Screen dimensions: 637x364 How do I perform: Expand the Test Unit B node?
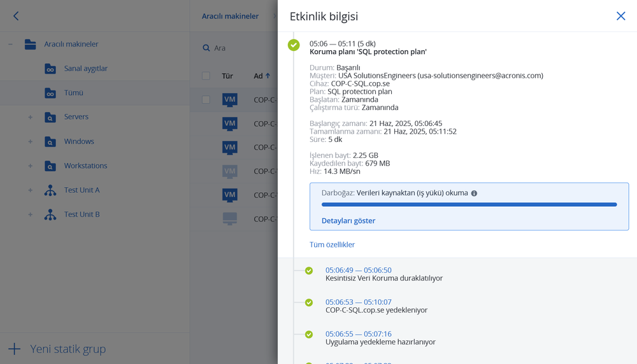tap(30, 214)
